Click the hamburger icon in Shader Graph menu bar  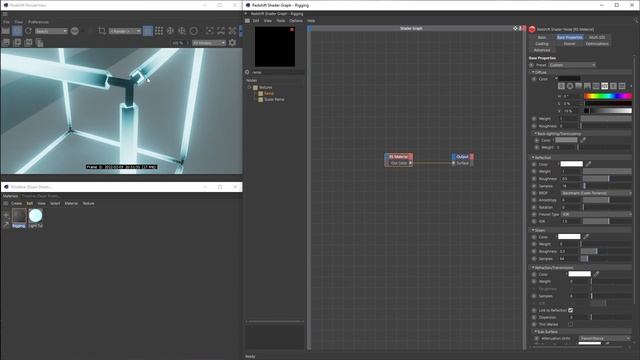[247, 21]
